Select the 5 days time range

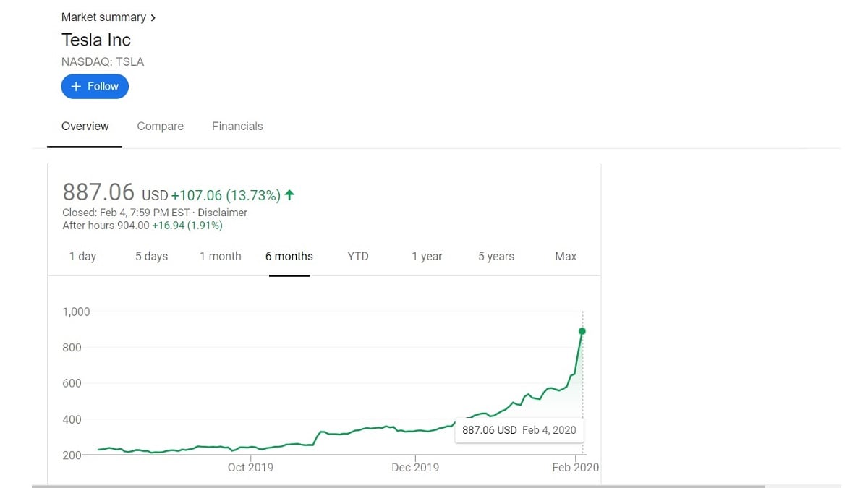tap(151, 257)
